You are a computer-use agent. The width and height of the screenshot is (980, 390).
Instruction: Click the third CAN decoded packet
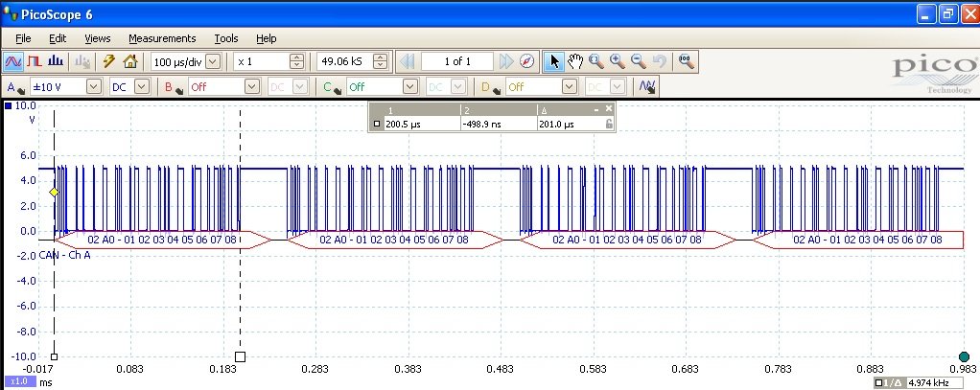(x=627, y=240)
